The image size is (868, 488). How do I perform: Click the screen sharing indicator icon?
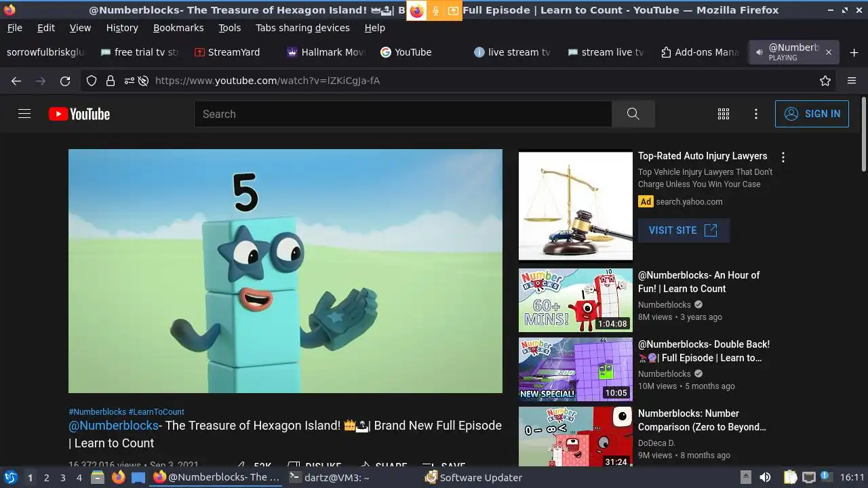(x=452, y=10)
